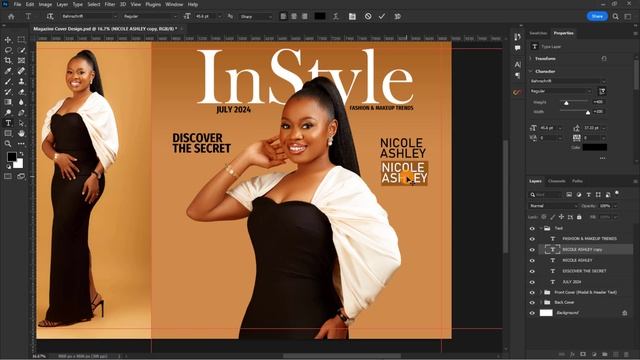Left align text in options bar

283,16
